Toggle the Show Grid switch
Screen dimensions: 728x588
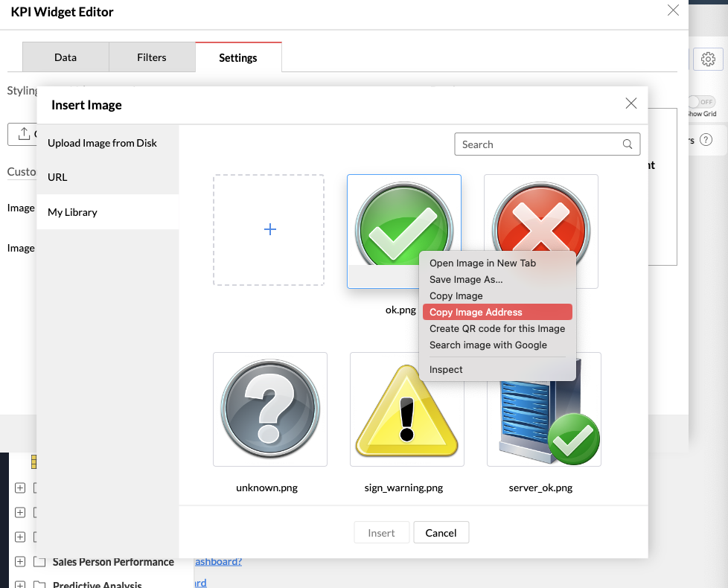point(700,101)
